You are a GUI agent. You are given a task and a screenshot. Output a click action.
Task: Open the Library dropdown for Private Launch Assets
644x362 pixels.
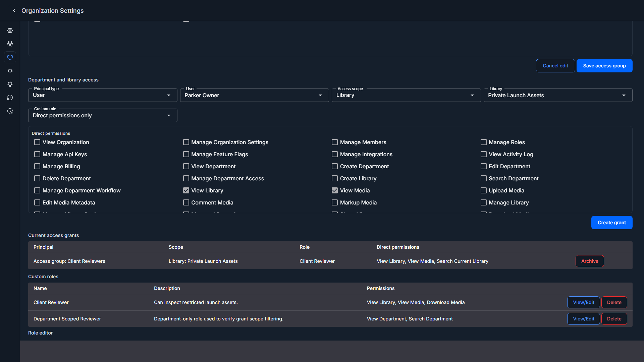pos(558,95)
